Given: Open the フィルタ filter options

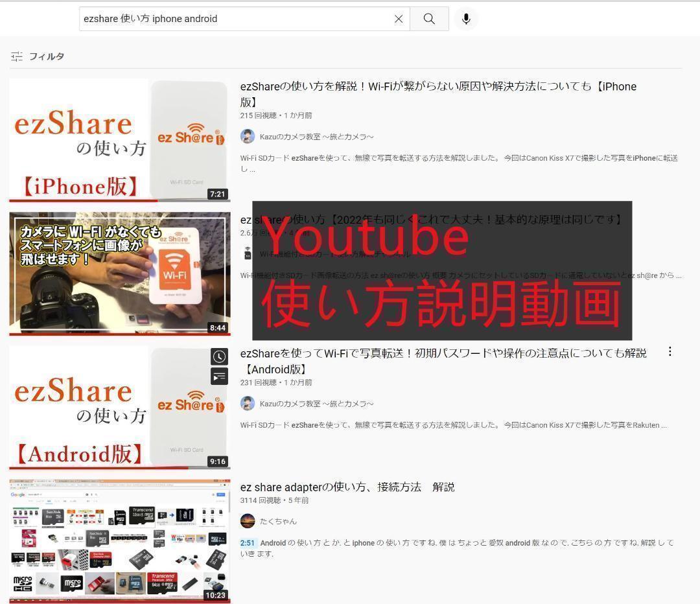Looking at the screenshot, I should point(38,56).
